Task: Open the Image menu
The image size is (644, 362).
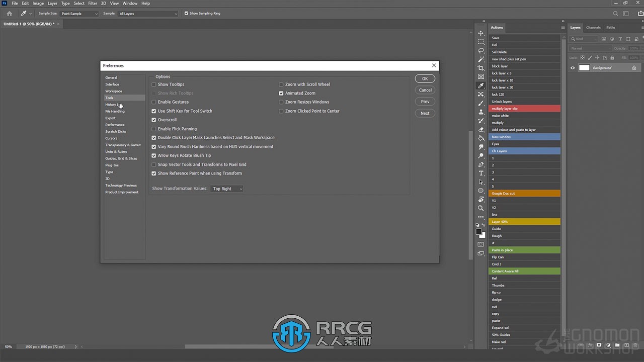Action: tap(38, 4)
